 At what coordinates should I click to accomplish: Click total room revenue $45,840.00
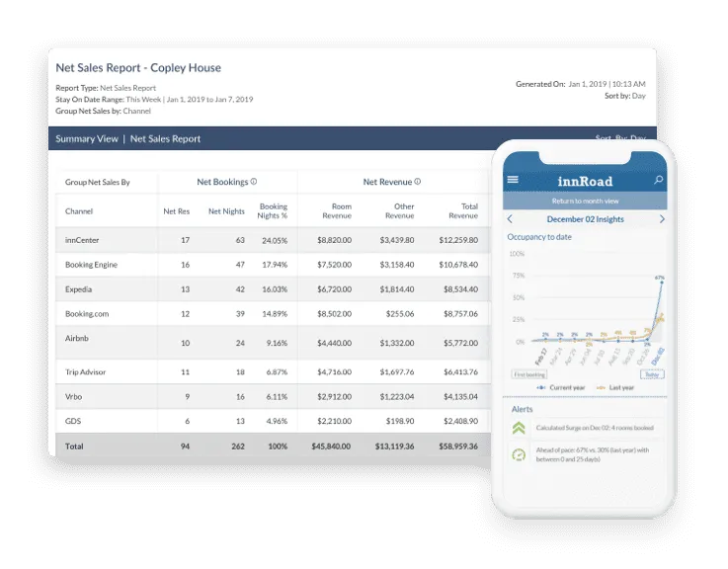(x=331, y=447)
